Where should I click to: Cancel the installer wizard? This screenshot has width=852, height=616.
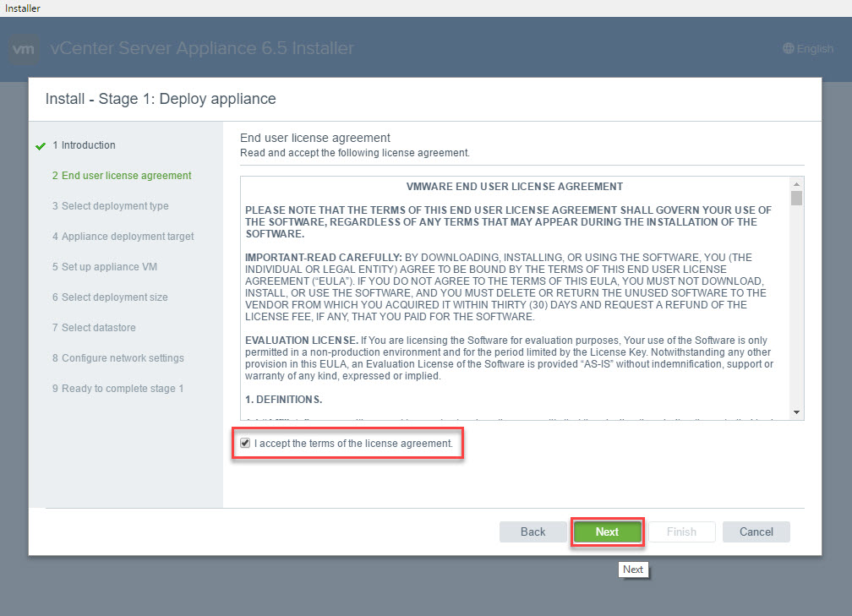click(756, 532)
